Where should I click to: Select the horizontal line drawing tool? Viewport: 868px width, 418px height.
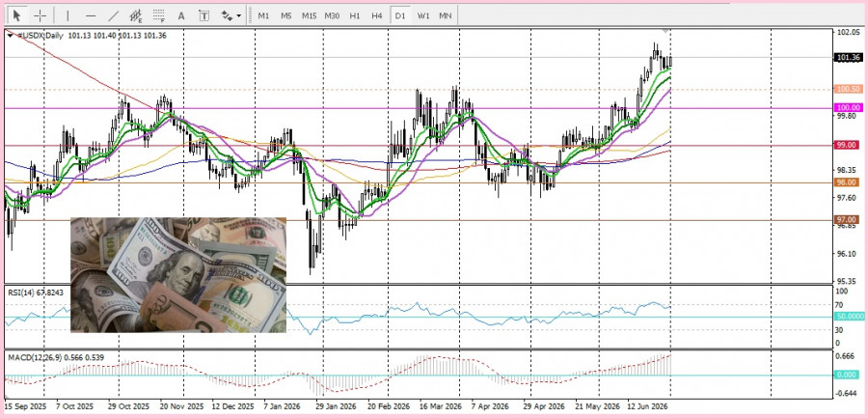click(x=91, y=15)
